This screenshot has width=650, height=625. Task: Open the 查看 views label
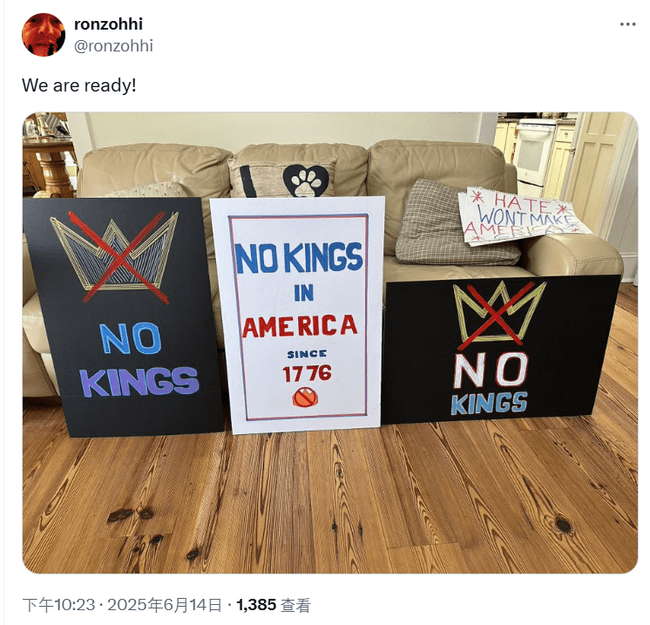pyautogui.click(x=296, y=605)
